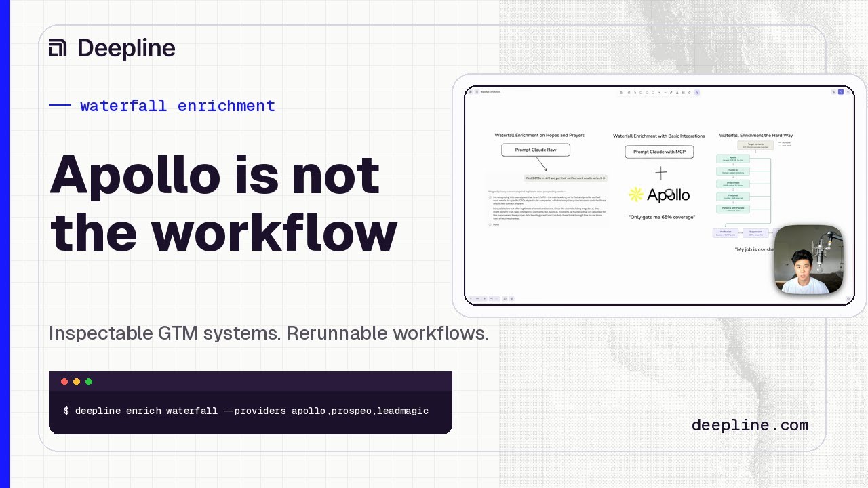The height and width of the screenshot is (488, 868).
Task: Select the selection arrow tool
Action: coord(635,92)
